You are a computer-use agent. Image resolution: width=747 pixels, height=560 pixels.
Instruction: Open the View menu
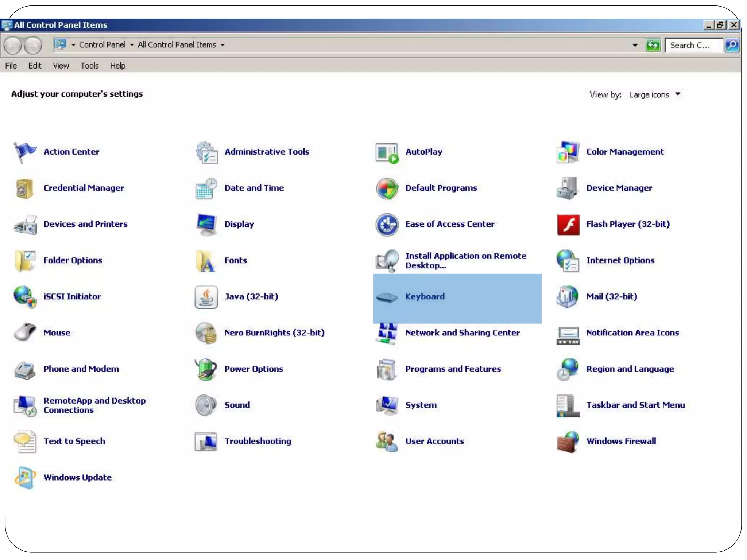(x=61, y=66)
